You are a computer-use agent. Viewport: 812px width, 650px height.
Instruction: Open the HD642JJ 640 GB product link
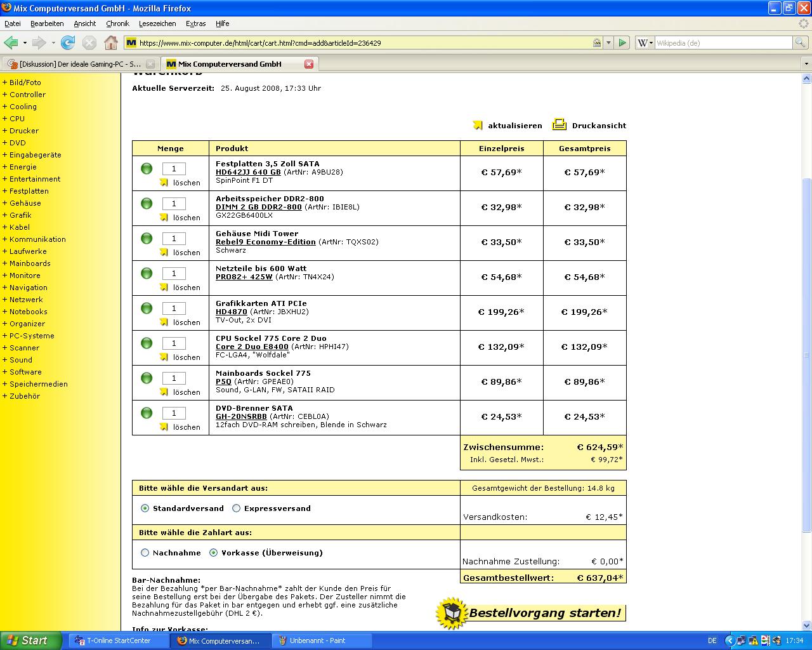[x=248, y=172]
